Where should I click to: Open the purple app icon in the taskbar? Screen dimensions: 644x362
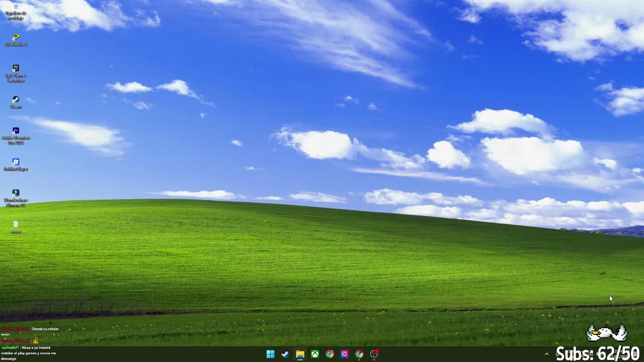click(x=345, y=354)
